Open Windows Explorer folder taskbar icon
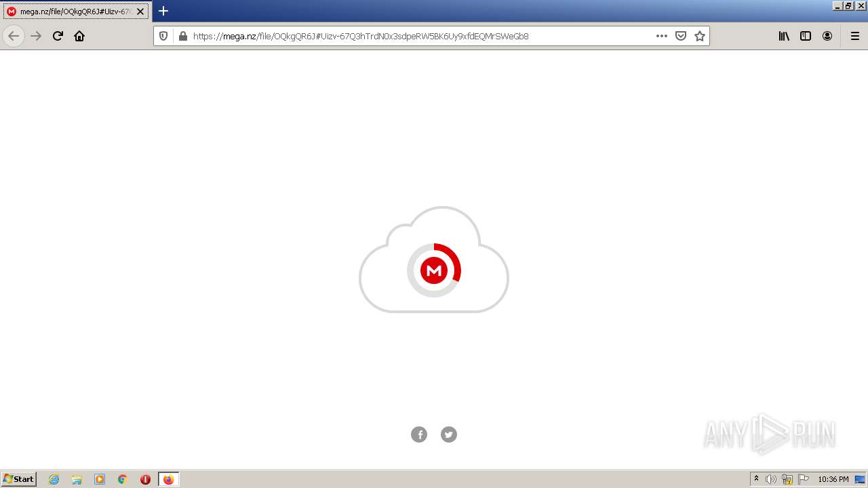 click(77, 479)
